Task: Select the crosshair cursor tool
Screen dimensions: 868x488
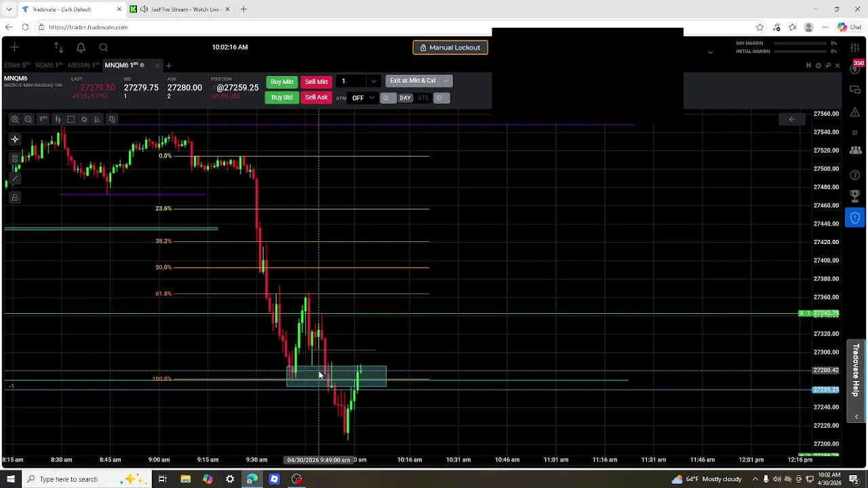Action: [x=14, y=140]
